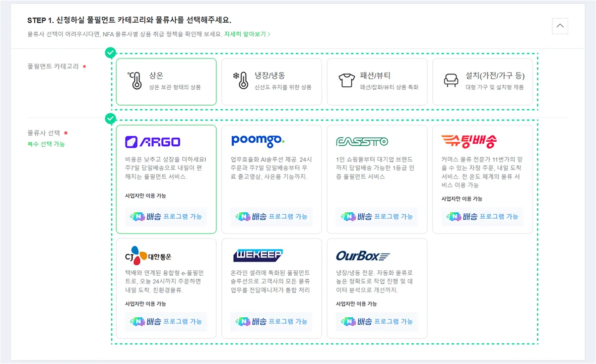The image size is (596, 364).
Task: Click OurBox's 배송 프로그램 가능 badge
Action: 377,322
